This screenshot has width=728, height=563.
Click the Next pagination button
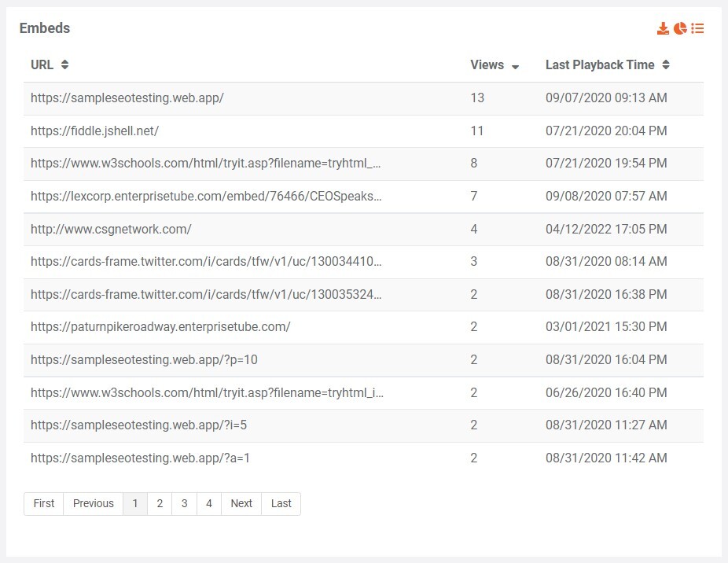(241, 503)
